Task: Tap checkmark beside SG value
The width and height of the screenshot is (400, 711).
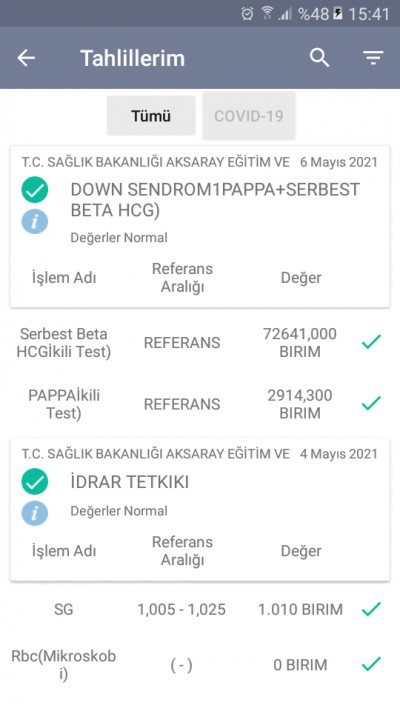Action: click(x=371, y=609)
